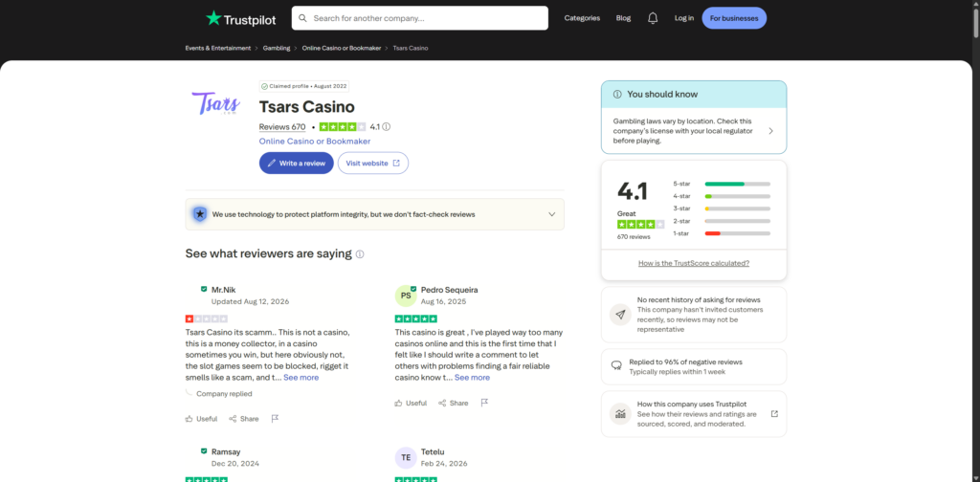
Task: Open external link icon for Trustpilot usage
Action: click(x=775, y=413)
